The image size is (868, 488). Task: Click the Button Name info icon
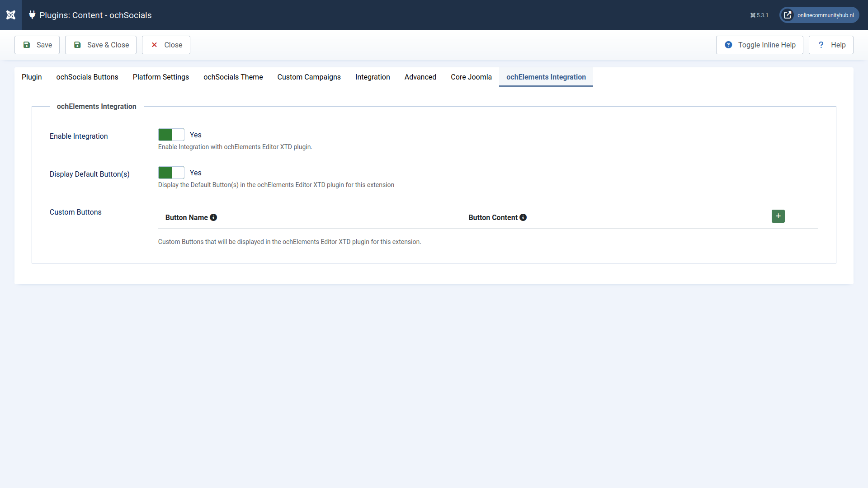coord(213,217)
